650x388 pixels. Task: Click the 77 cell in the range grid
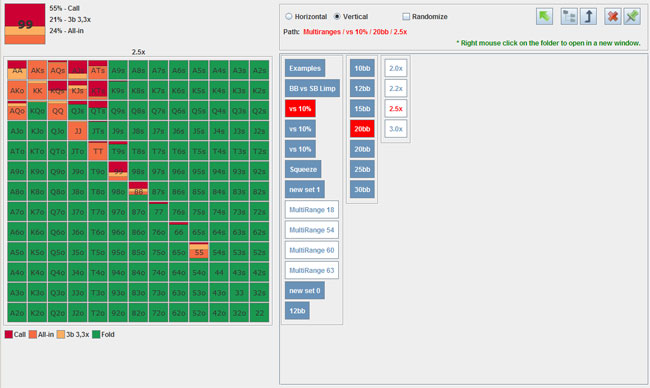pos(158,212)
